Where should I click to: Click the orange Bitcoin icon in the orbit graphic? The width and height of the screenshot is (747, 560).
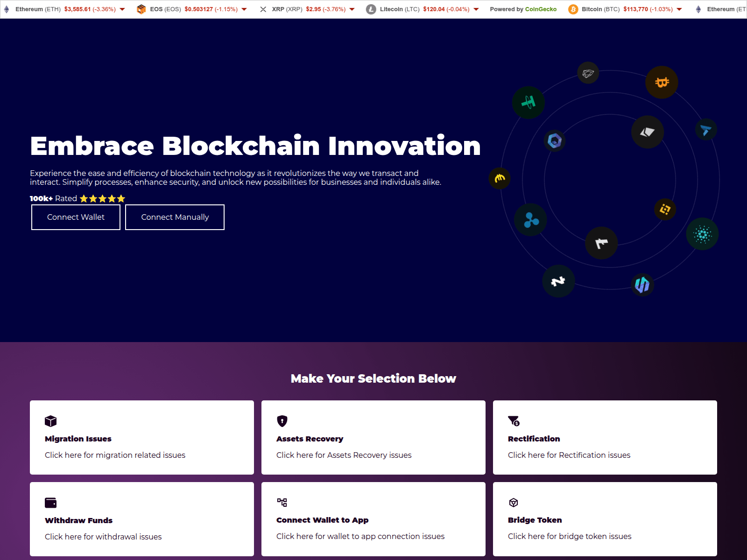(662, 83)
